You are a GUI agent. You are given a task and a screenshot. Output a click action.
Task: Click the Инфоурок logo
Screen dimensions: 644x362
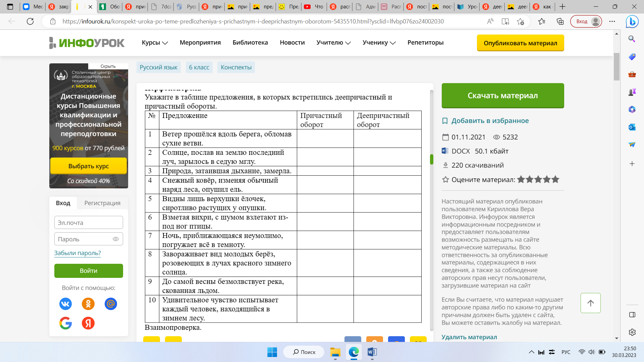[x=87, y=43]
